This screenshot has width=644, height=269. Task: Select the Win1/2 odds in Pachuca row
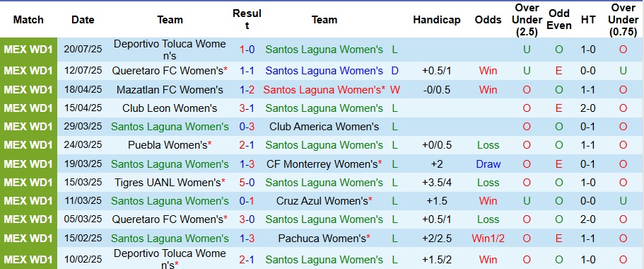pos(488,238)
